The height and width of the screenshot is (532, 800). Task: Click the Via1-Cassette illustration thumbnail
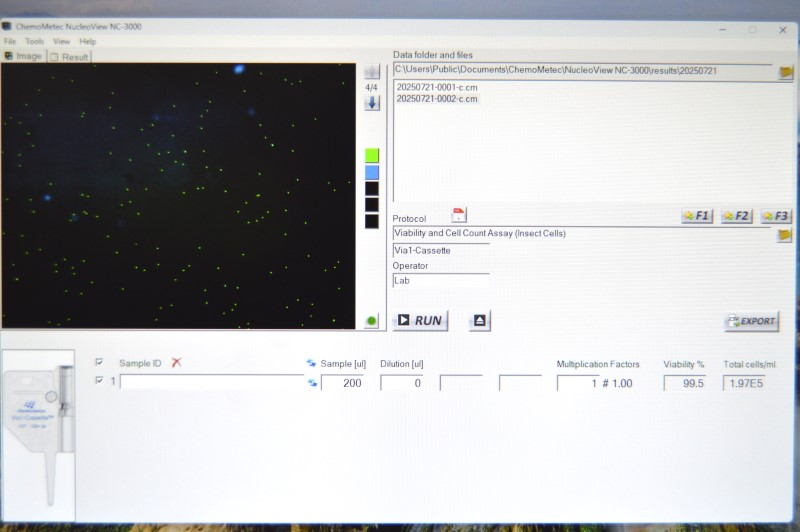[x=39, y=435]
